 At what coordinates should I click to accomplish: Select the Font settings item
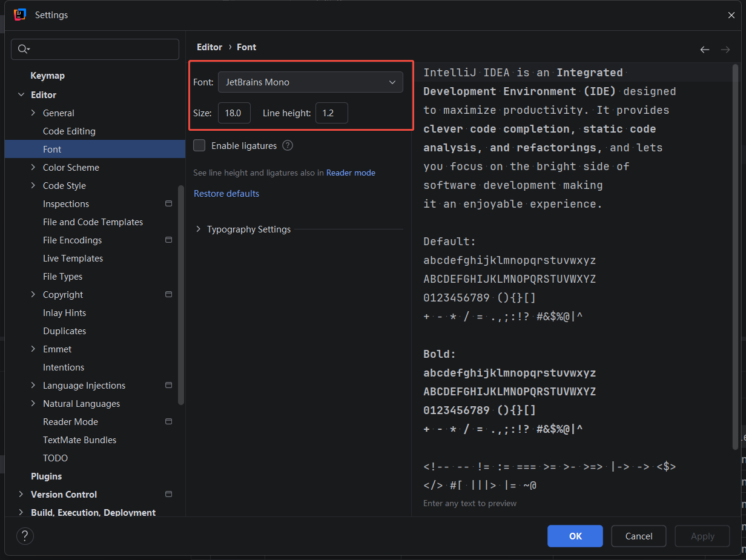click(x=94, y=150)
